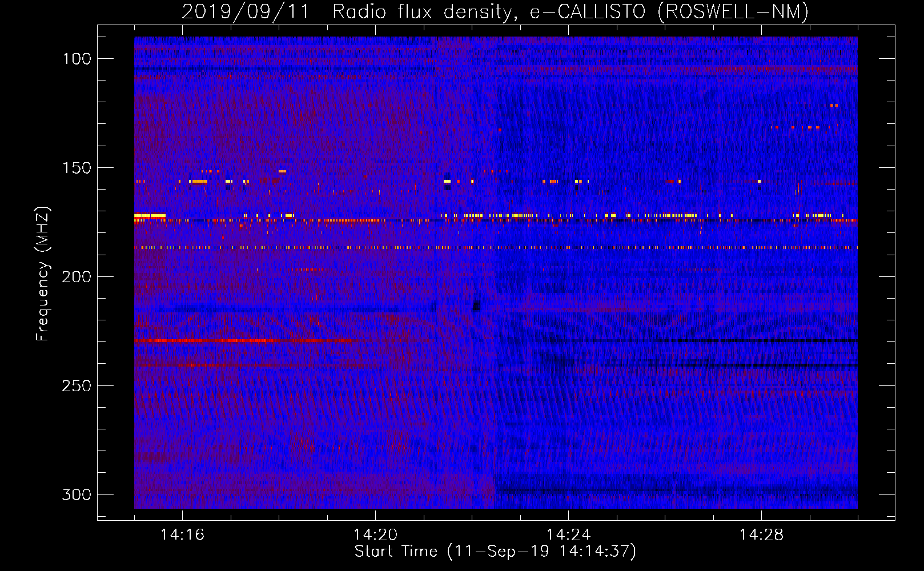The width and height of the screenshot is (924, 571).
Task: Click the 200 frequency tick label
Action: pos(77,277)
